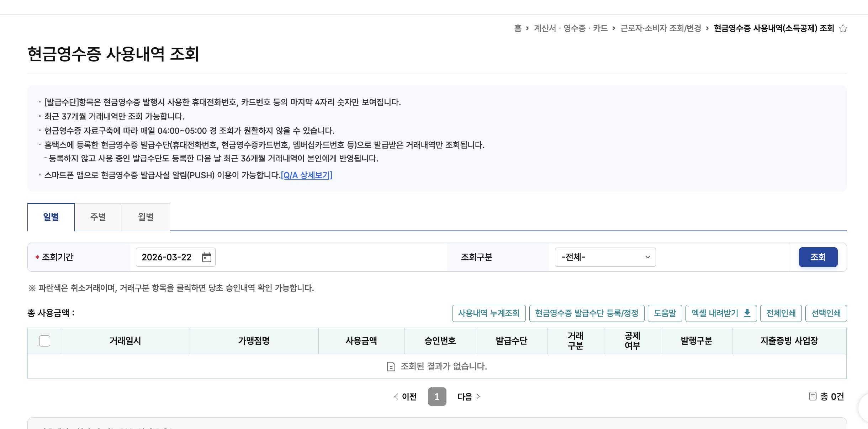Click the 전체인쇄 print button
The height and width of the screenshot is (429, 868).
point(780,313)
